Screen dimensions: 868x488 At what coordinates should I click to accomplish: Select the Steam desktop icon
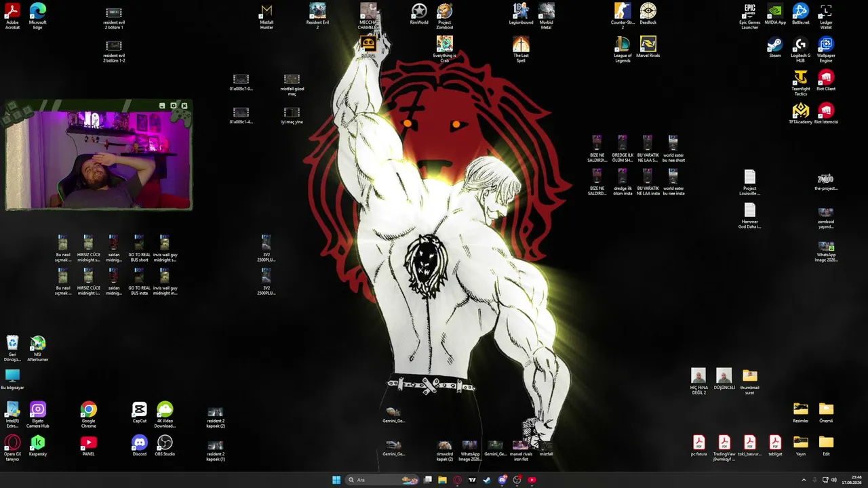pyautogui.click(x=775, y=47)
